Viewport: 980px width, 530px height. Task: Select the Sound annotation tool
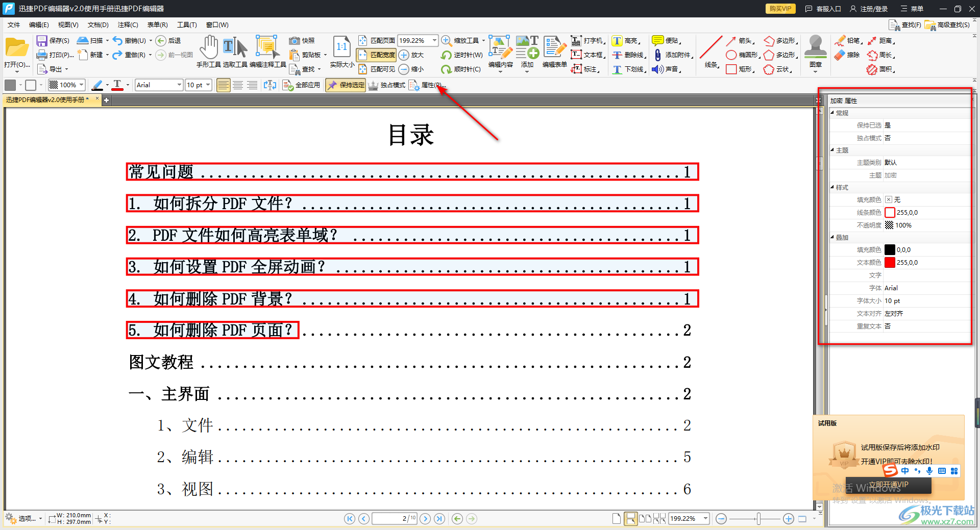667,69
